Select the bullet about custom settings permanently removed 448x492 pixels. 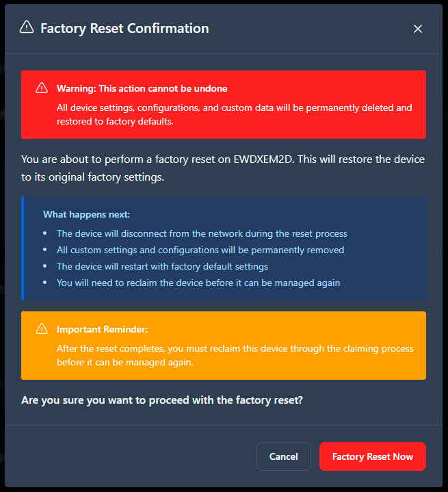pyautogui.click(x=200, y=250)
